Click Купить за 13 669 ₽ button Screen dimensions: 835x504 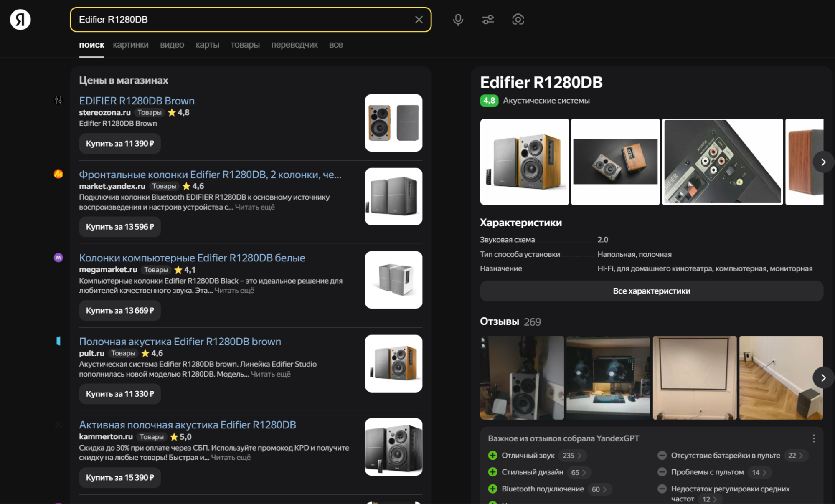[120, 311]
